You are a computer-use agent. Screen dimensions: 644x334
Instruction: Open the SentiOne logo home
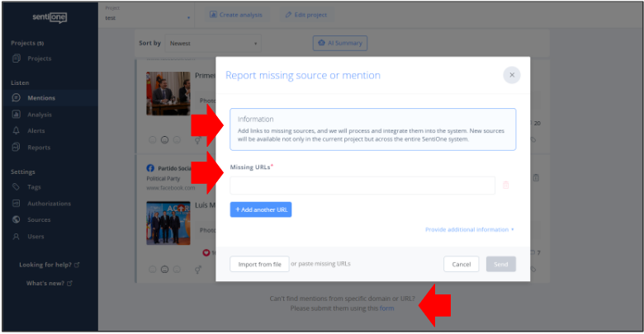click(50, 17)
